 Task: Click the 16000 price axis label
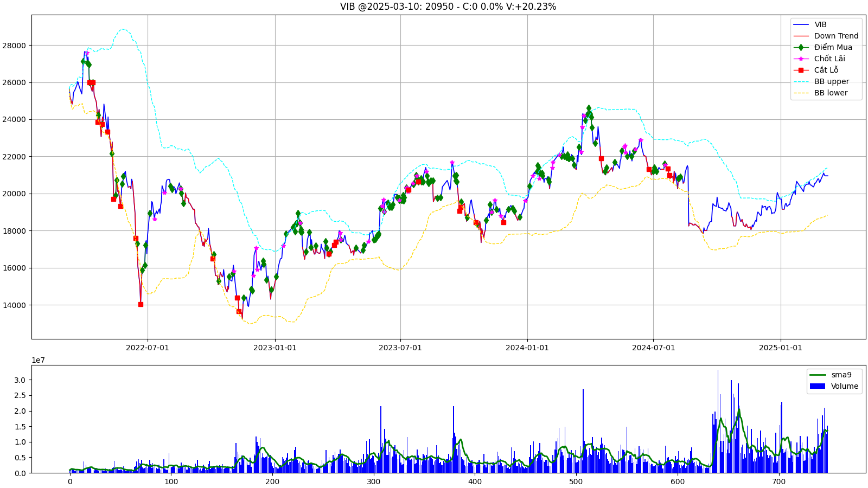pos(14,268)
